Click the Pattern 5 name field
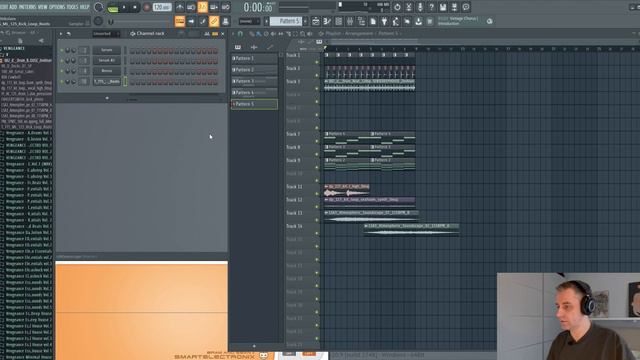640x360 pixels. click(x=286, y=21)
